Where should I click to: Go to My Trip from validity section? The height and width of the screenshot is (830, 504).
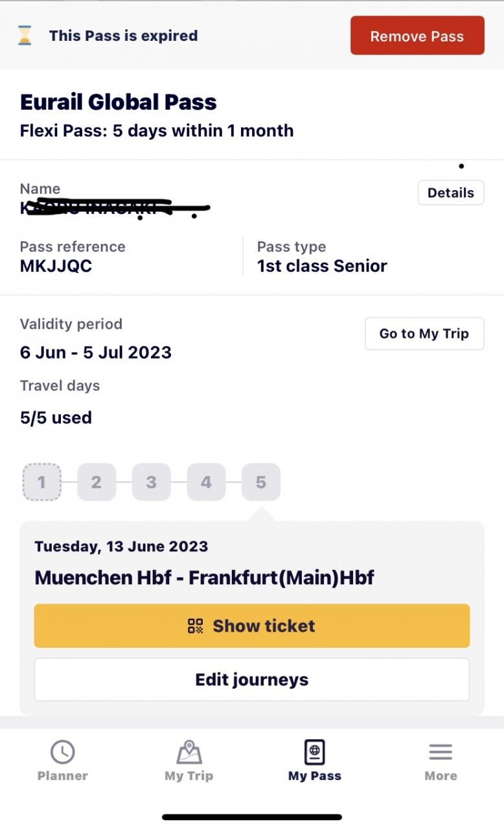coord(424,333)
